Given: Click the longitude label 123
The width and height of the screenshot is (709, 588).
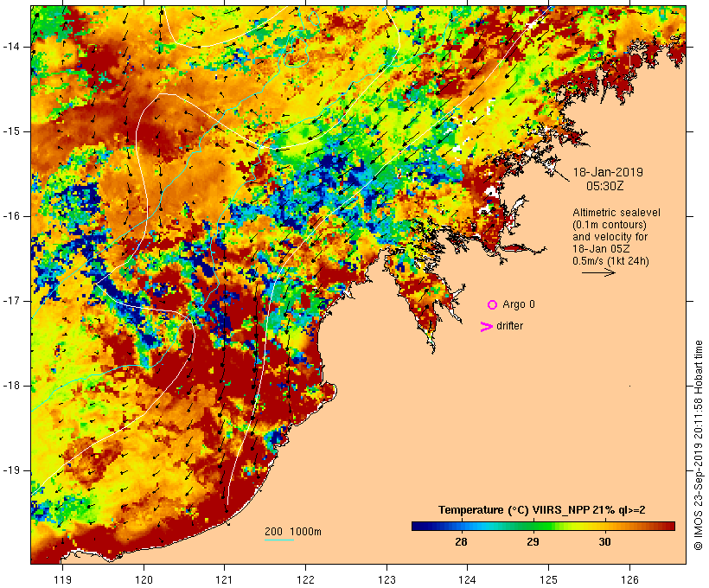Looking at the screenshot, I should coord(386,579).
